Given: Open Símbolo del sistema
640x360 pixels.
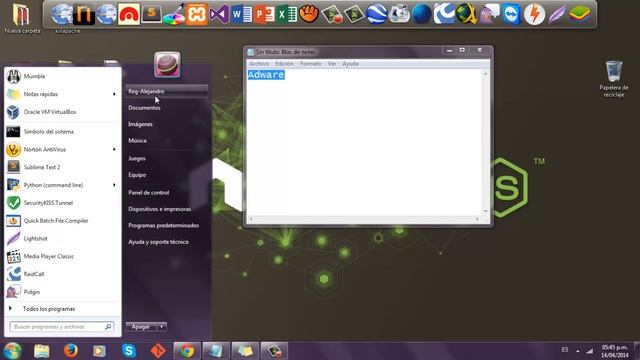Looking at the screenshot, I should pyautogui.click(x=62, y=131).
